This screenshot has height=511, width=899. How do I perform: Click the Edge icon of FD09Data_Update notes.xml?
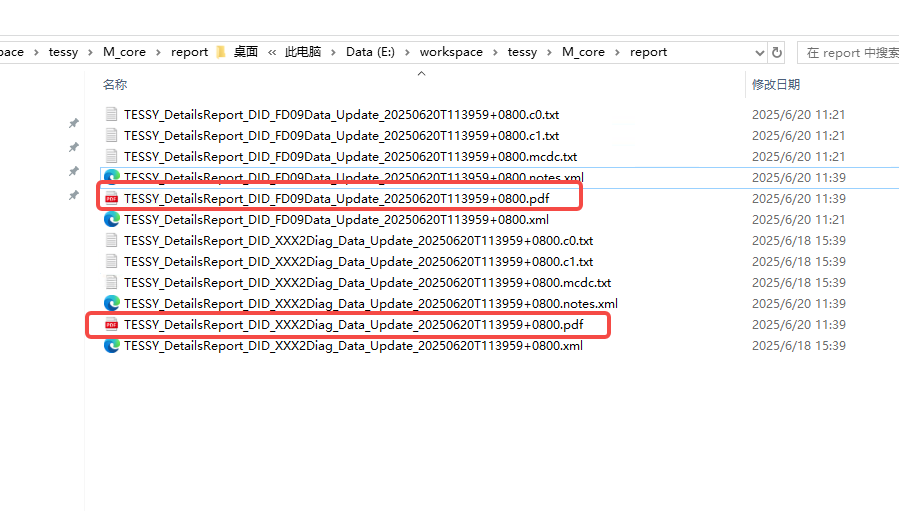(111, 176)
